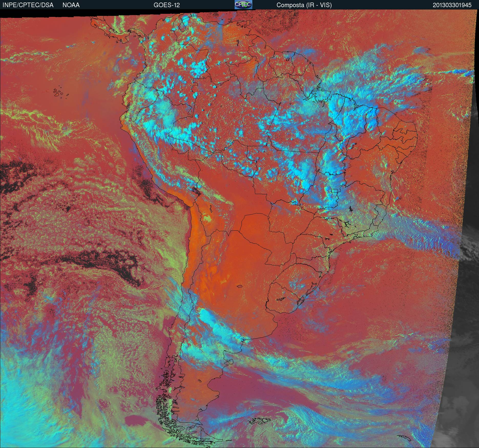Click the NOAA label in the header
This screenshot has width=479, height=448.
[71, 5]
